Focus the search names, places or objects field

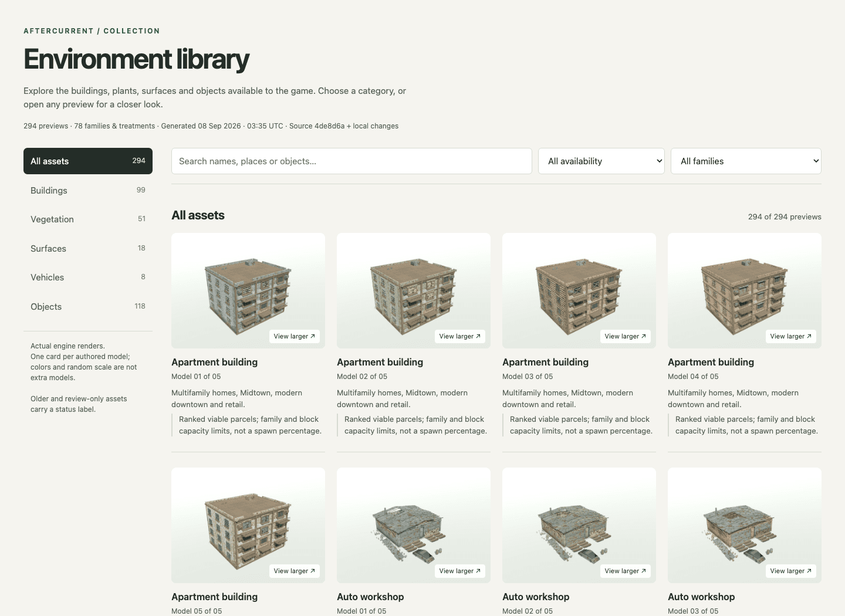pos(351,161)
